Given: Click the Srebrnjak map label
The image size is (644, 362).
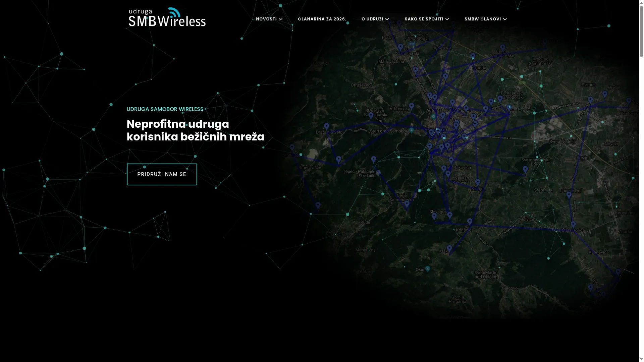Looking at the screenshot, I should (543, 190).
